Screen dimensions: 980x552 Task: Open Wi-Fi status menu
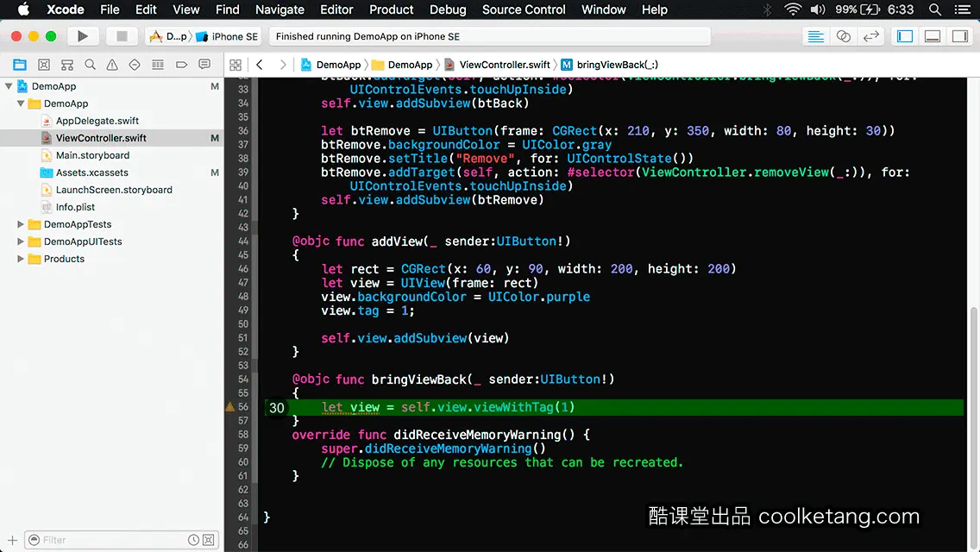[793, 9]
